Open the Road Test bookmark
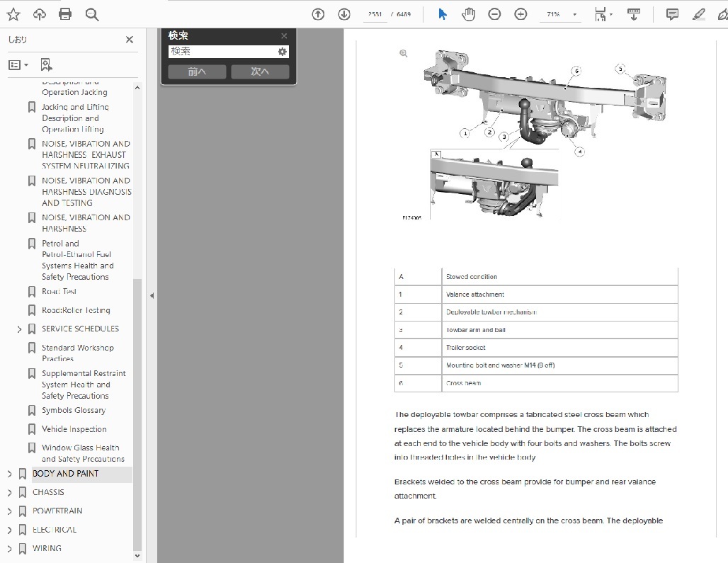This screenshot has width=728, height=563. point(59,292)
